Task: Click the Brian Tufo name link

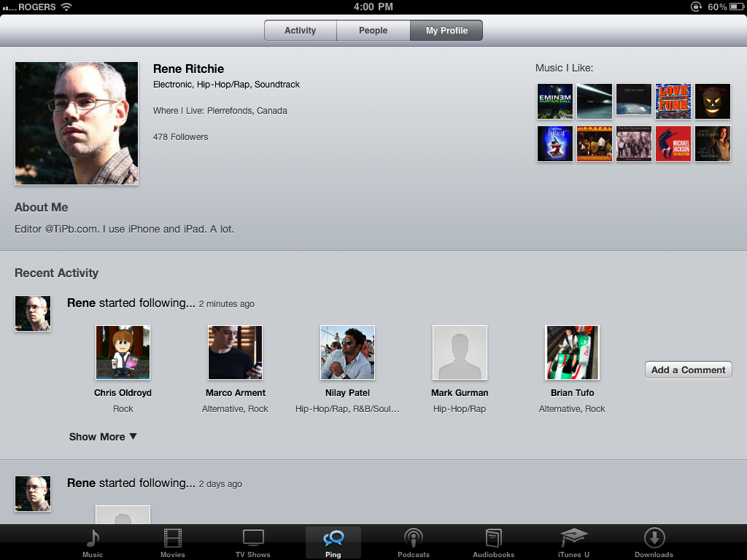Action: tap(572, 393)
